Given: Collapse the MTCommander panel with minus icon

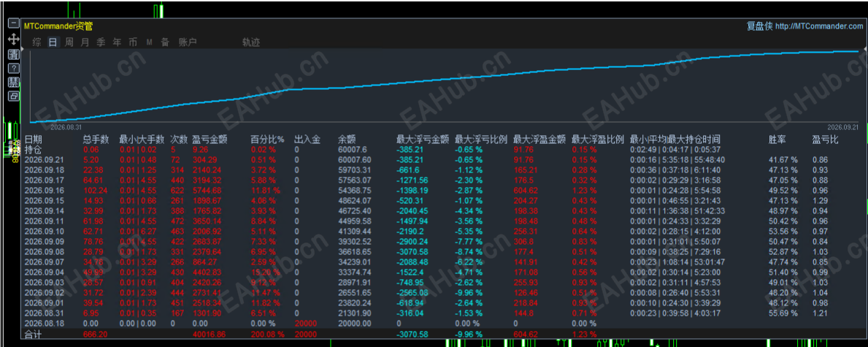Looking at the screenshot, I should (x=14, y=24).
